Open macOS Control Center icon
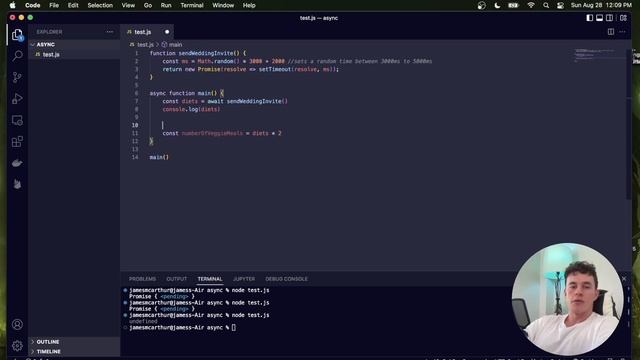Viewport: 640px width, 360px height. (560, 5)
